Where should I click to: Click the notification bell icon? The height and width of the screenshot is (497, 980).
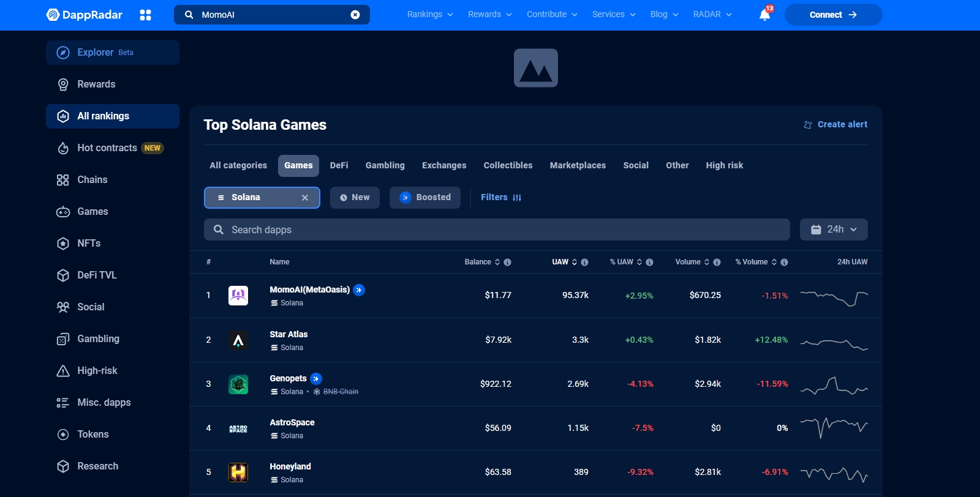click(764, 15)
